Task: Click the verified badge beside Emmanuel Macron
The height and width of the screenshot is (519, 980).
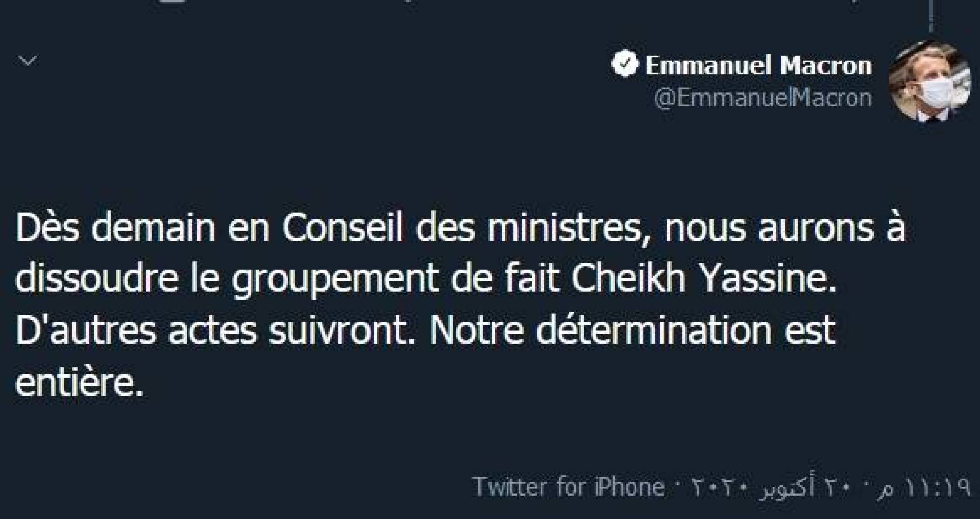Action: (x=625, y=65)
